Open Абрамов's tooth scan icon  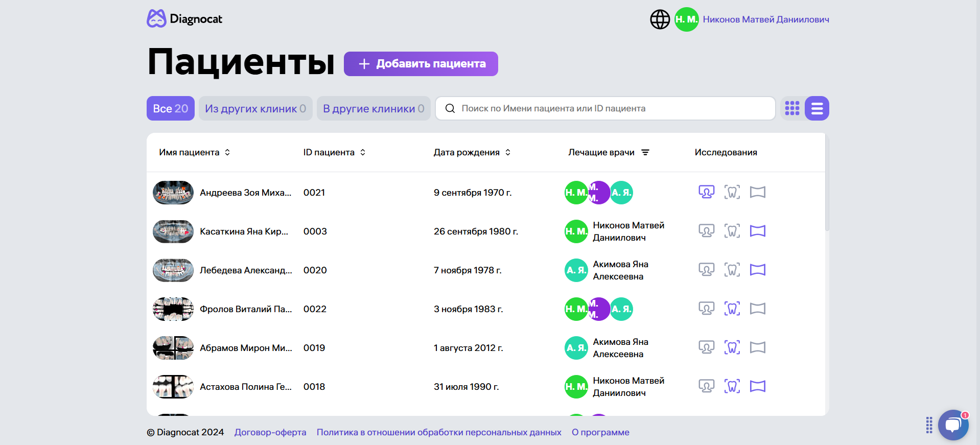click(732, 347)
